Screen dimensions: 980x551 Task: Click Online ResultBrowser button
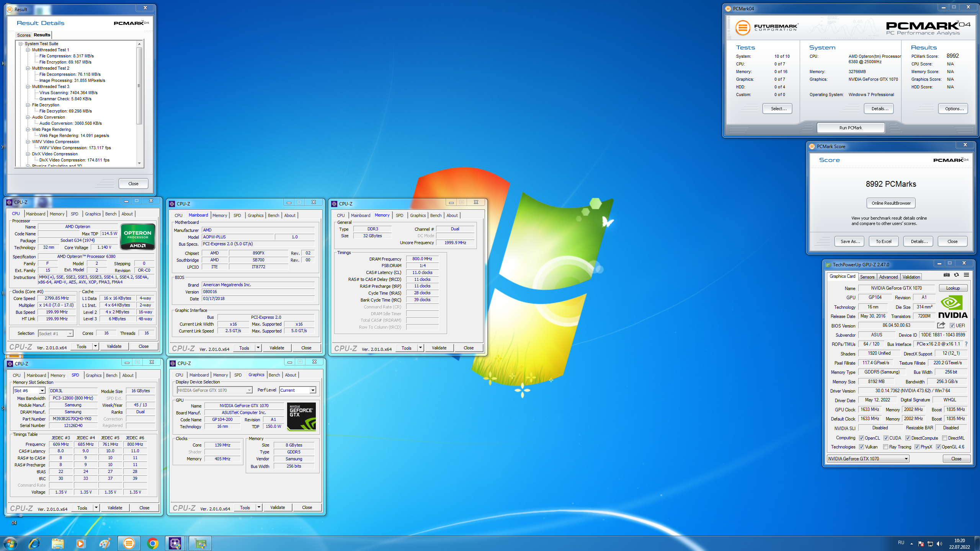891,203
